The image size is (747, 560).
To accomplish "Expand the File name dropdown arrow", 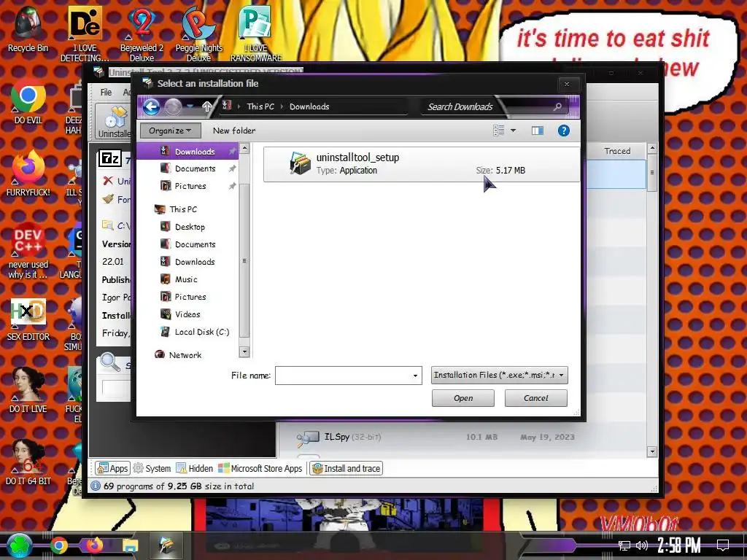I will (415, 376).
